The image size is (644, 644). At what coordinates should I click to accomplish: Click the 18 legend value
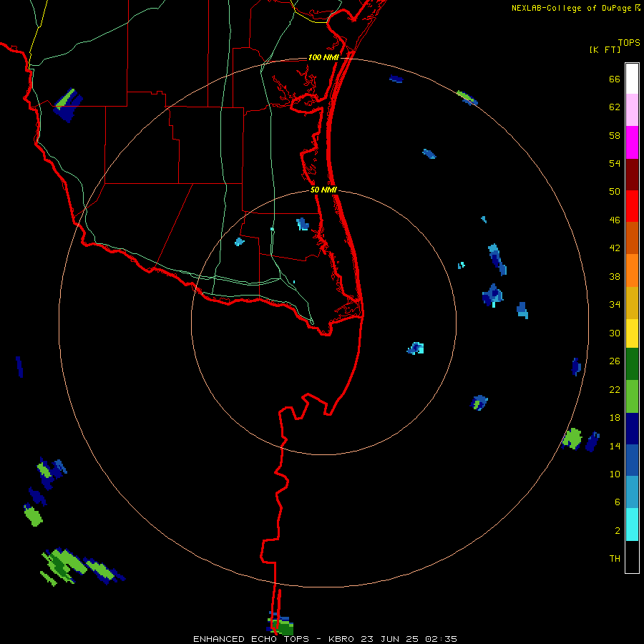point(615,418)
